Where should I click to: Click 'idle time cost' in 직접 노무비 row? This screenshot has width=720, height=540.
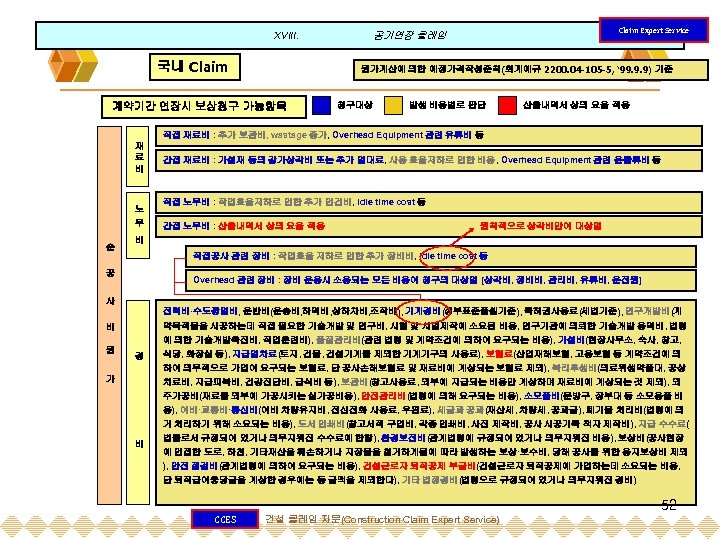386,202
